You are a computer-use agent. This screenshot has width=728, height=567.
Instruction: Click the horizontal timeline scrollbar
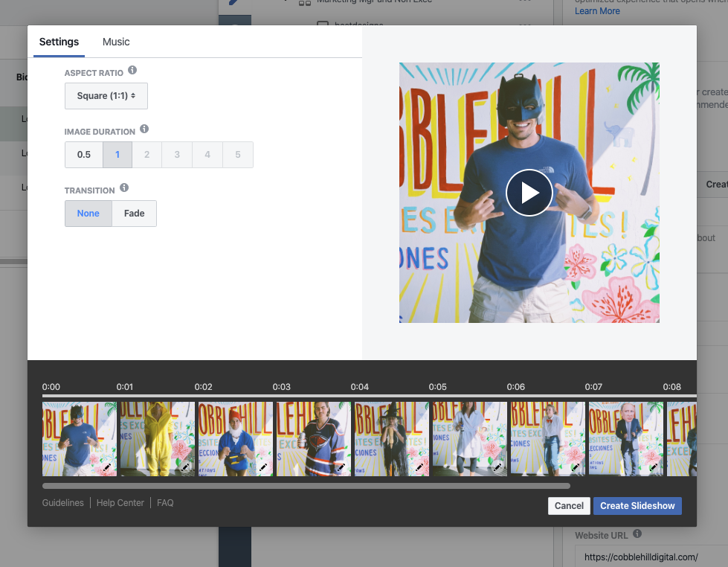pyautogui.click(x=306, y=486)
